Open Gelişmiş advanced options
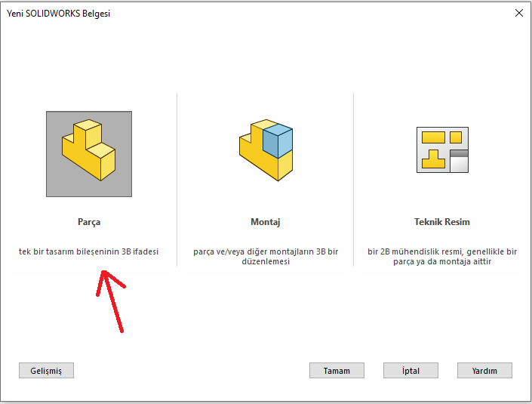This screenshot has width=532, height=404. pyautogui.click(x=46, y=371)
